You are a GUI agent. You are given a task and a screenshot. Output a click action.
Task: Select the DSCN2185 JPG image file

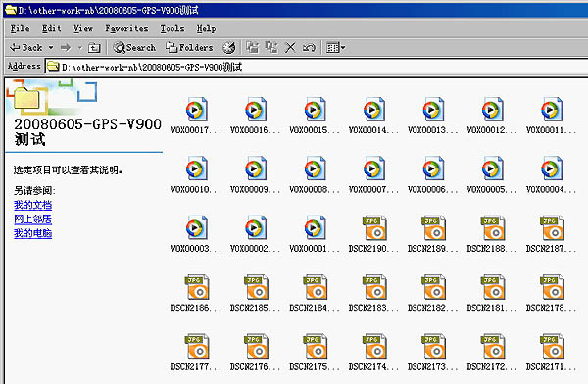tap(256, 293)
